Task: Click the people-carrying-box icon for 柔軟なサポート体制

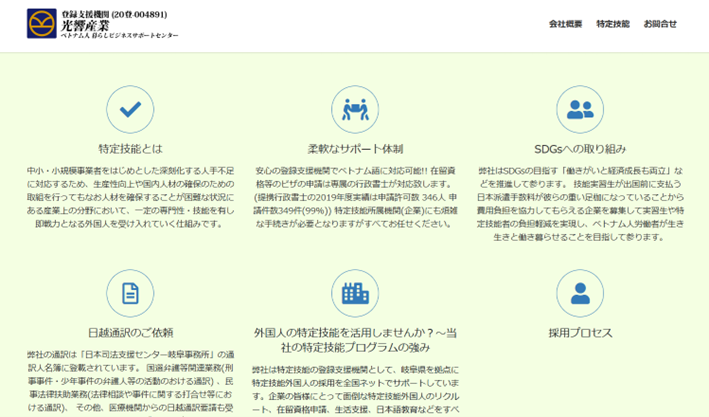Action: click(355, 109)
